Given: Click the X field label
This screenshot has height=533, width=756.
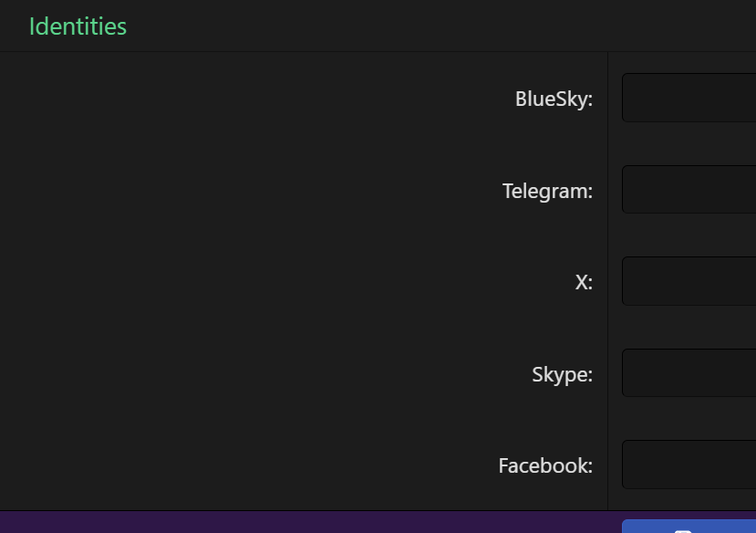Looking at the screenshot, I should [x=584, y=282].
